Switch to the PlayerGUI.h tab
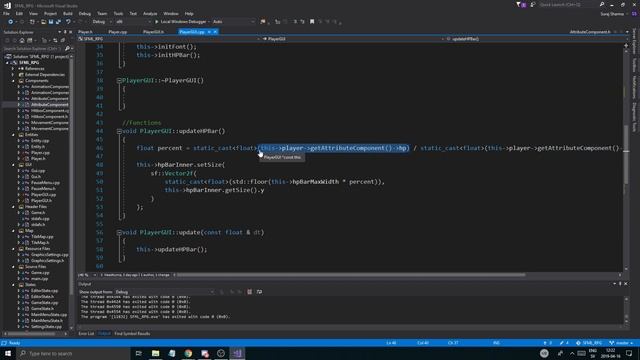Viewport: 640px width, 360px height. pos(153,32)
